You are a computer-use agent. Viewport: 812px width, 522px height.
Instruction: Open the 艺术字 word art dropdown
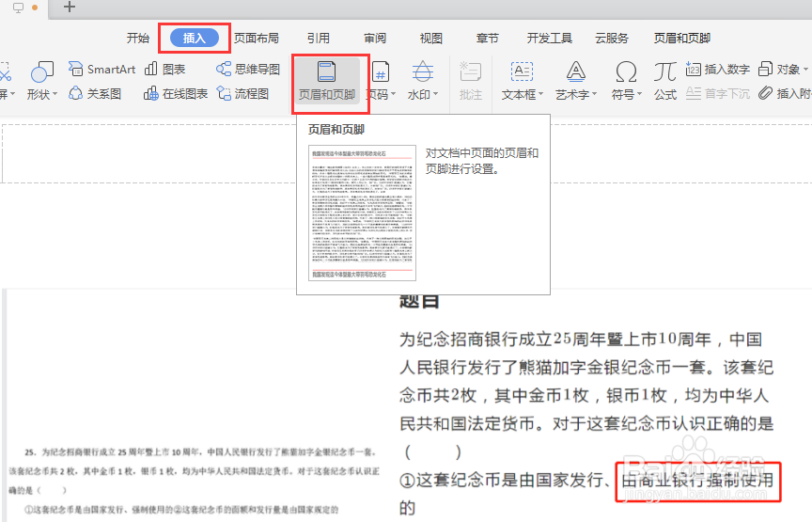click(x=576, y=82)
